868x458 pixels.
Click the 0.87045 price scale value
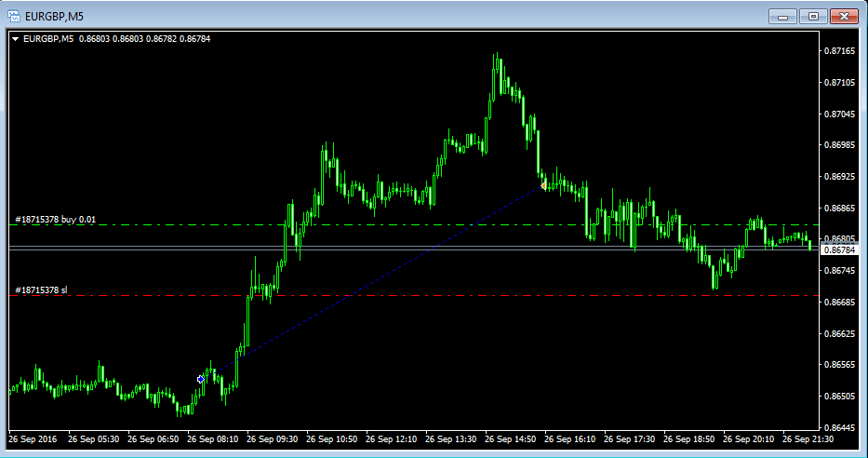point(840,114)
